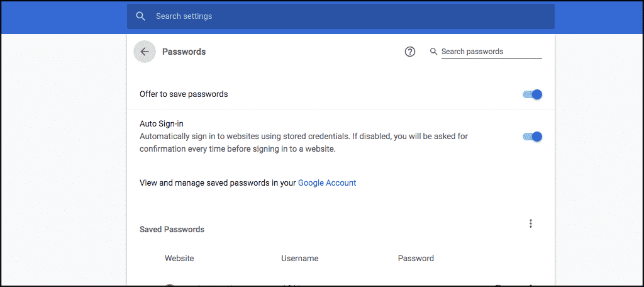
Task: Open the Google Account link
Action: pos(327,183)
